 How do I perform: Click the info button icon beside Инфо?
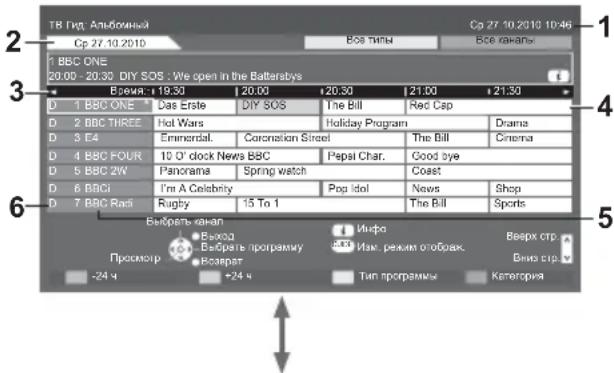[x=343, y=230]
